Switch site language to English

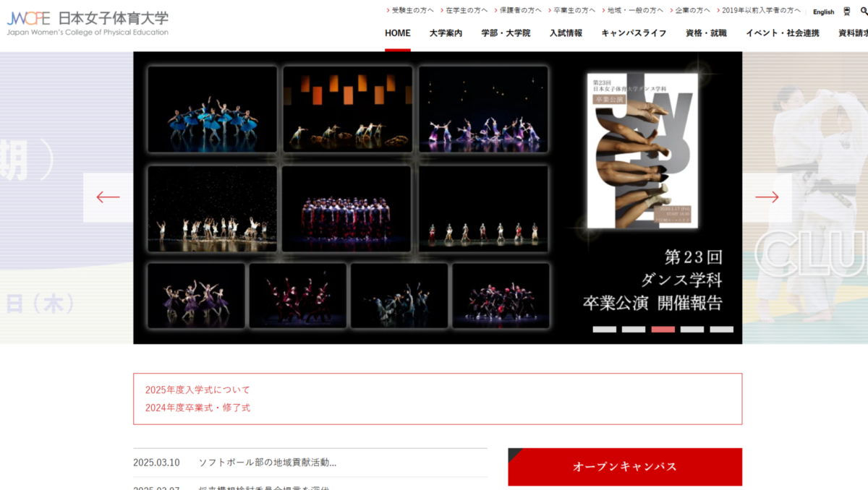click(823, 12)
